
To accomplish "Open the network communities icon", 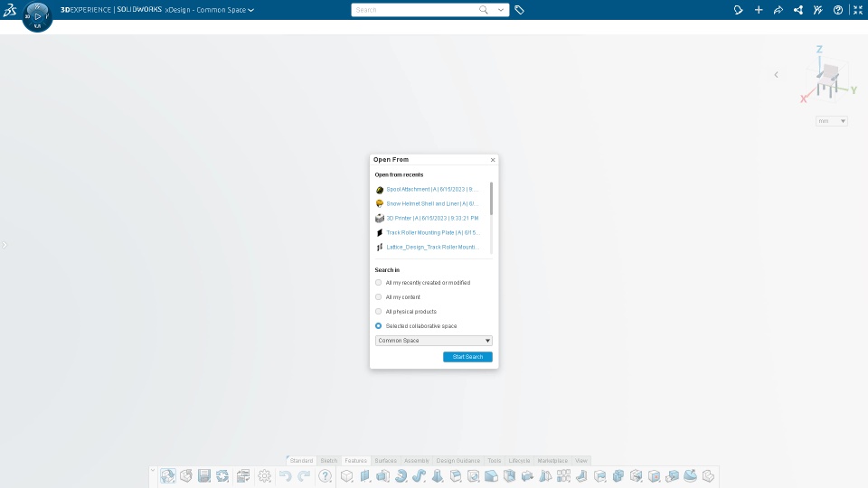I will [798, 10].
